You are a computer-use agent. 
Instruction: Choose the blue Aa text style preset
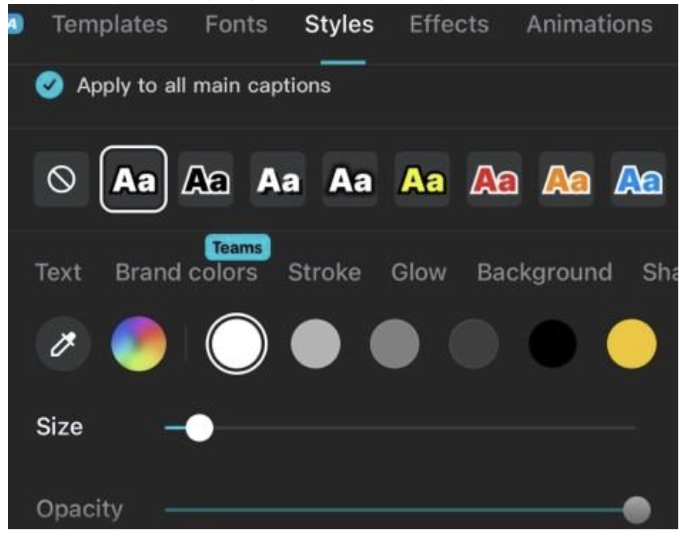(638, 181)
